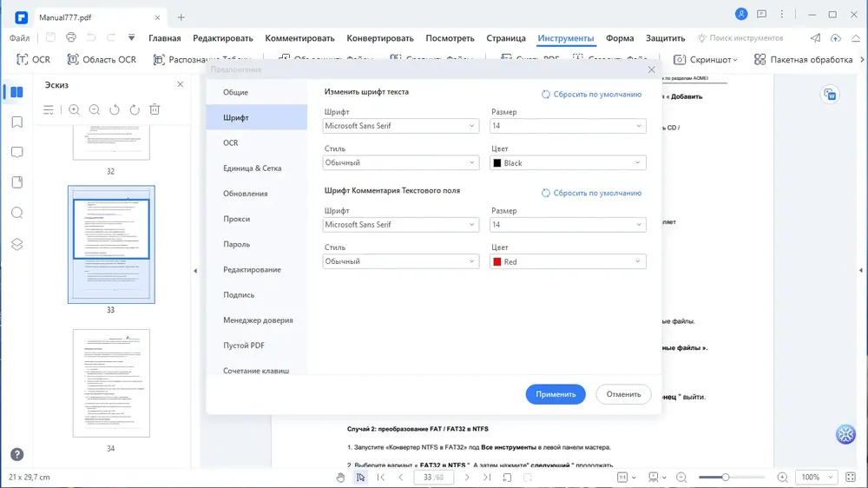Click the cloud upload icon
This screenshot has width=868, height=488.
click(836, 38)
